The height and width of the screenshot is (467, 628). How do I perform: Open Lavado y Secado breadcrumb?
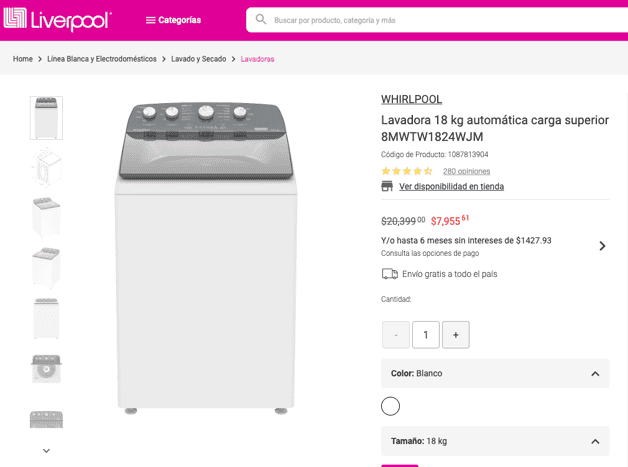(198, 59)
